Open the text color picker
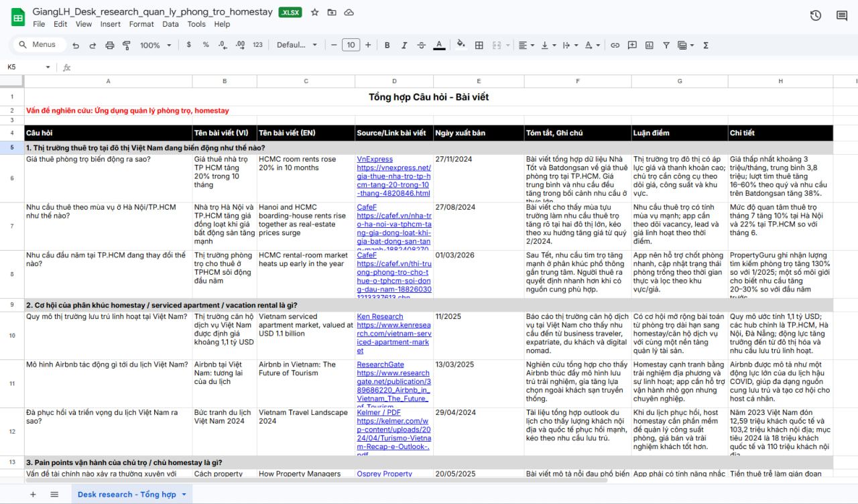 coord(439,45)
